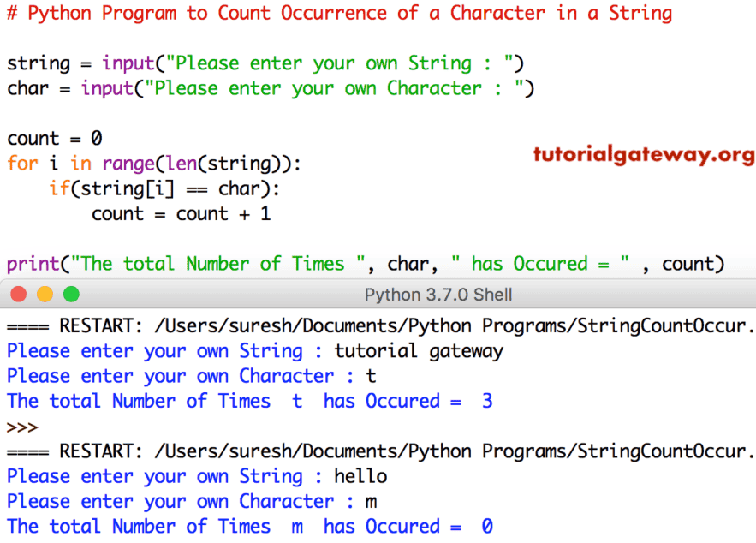Click the entered character t
This screenshot has width=756, height=543.
pos(371,376)
